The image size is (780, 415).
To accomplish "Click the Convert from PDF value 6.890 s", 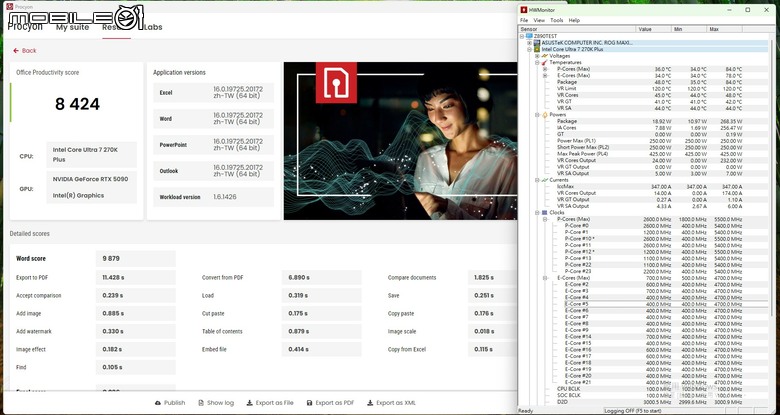I will (321, 278).
